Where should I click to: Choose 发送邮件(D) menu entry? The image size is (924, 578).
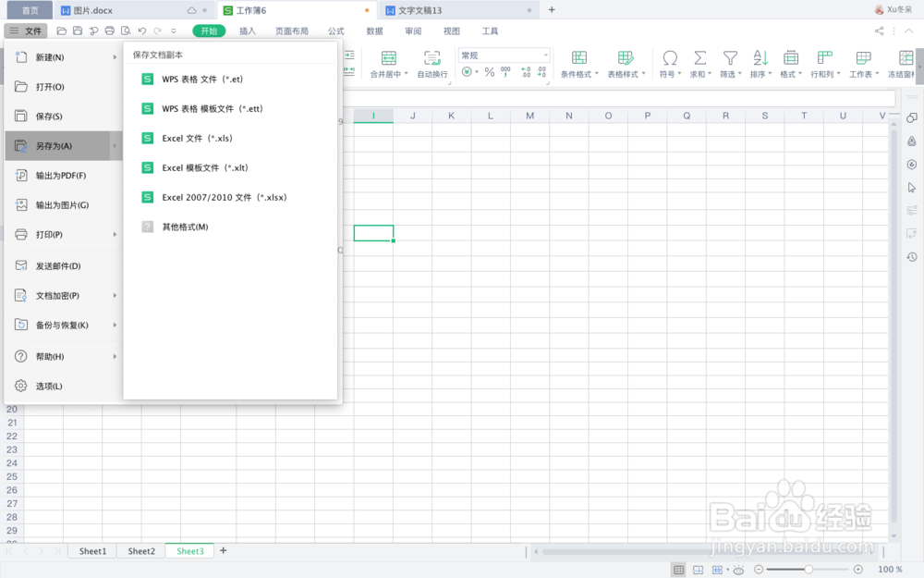[63, 266]
